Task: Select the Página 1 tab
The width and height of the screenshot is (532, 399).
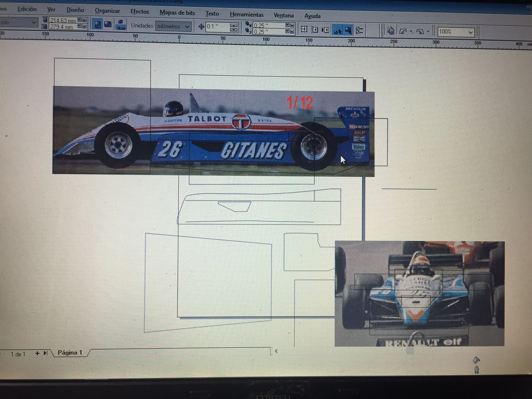Action: pos(70,353)
